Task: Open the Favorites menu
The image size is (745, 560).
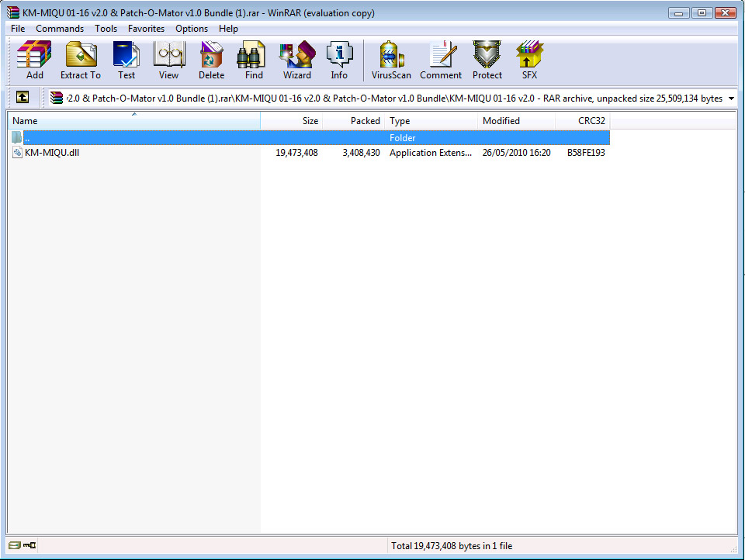Action: point(147,29)
